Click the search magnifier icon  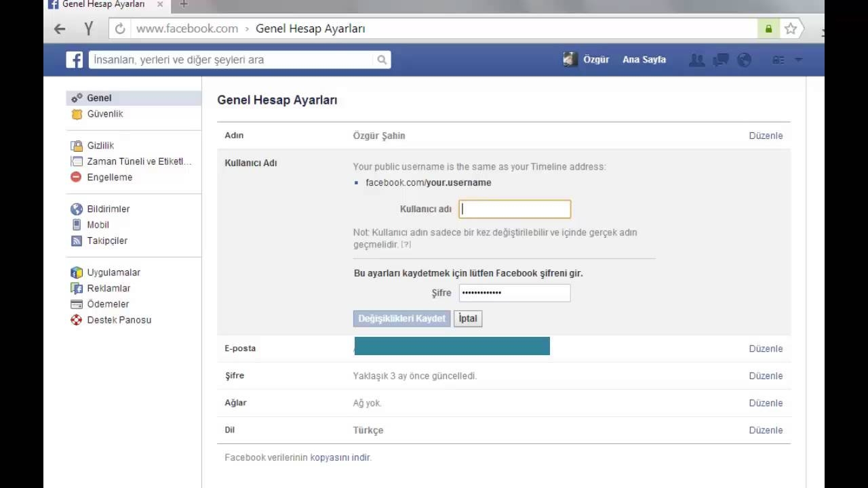[382, 60]
